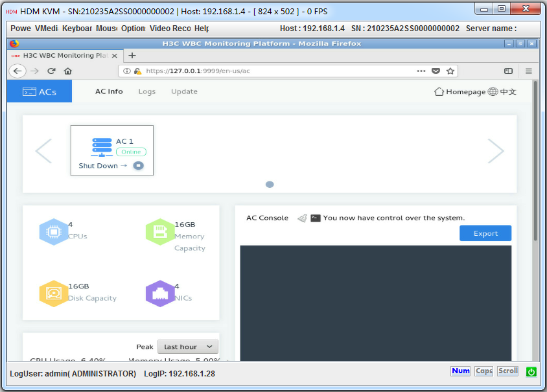
Task: Open the Video Record menu
Action: (x=170, y=29)
